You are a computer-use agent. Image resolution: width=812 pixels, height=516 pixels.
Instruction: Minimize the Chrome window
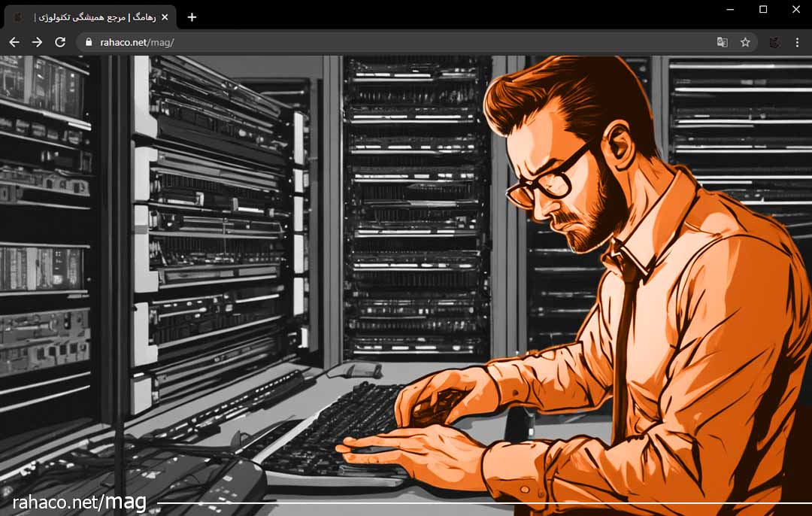[x=730, y=9]
